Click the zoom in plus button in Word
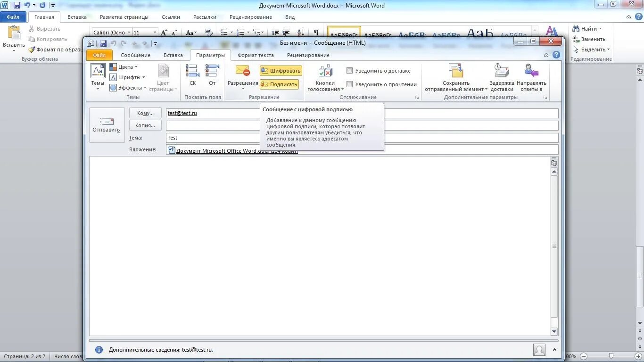644x362 pixels. pos(638,356)
